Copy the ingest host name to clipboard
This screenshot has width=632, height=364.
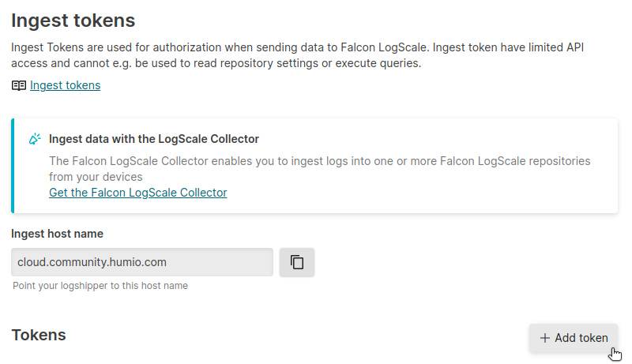click(x=297, y=262)
